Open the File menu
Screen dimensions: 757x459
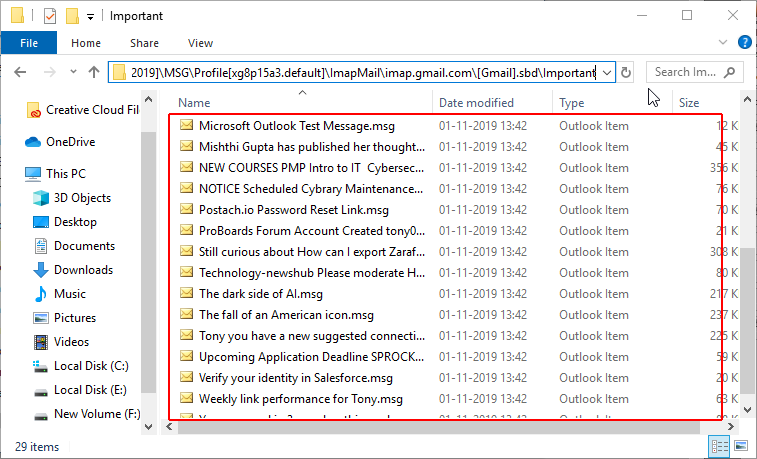pos(29,43)
